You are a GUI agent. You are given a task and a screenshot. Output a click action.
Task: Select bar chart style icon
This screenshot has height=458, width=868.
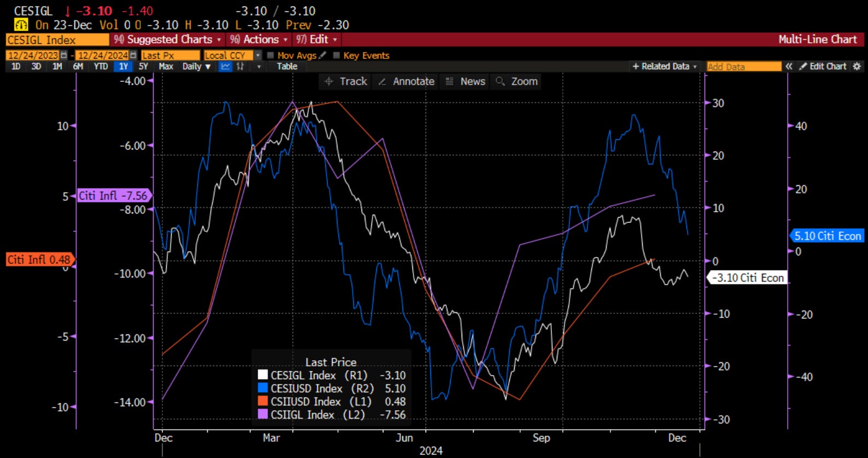pyautogui.click(x=241, y=66)
